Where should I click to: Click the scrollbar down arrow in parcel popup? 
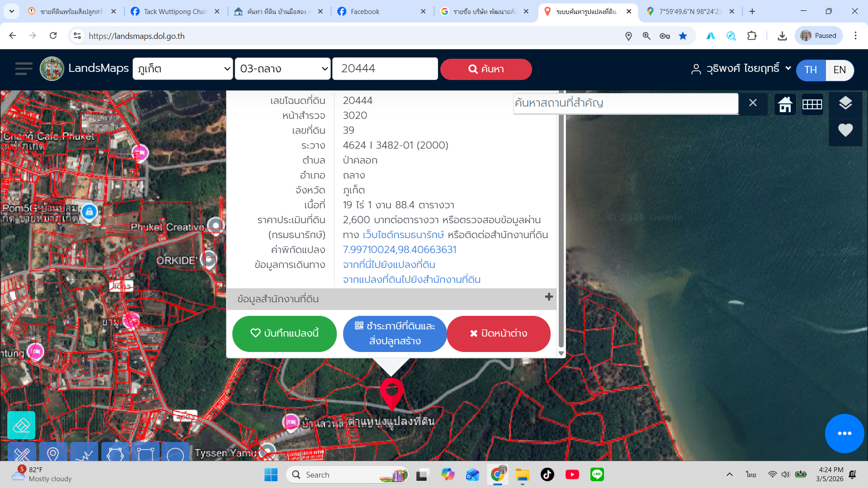561,353
